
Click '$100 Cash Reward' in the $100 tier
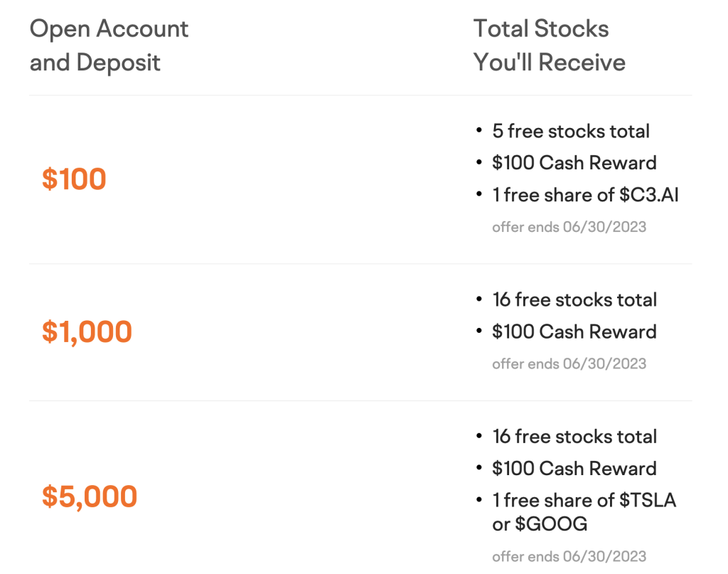click(574, 163)
